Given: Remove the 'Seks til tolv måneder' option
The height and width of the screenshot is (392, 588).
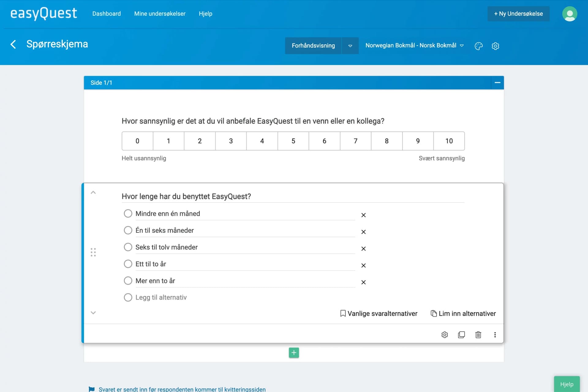Looking at the screenshot, I should [x=363, y=249].
